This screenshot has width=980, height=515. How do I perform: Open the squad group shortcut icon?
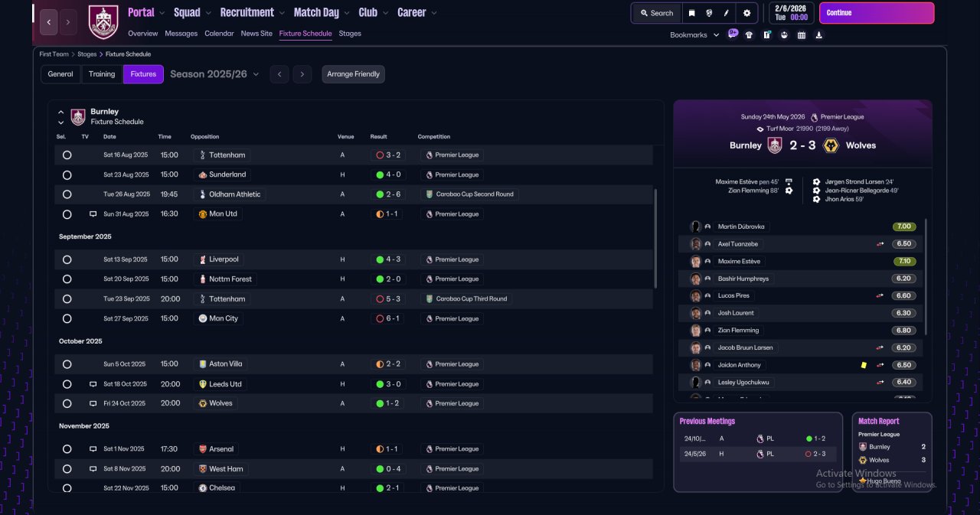click(x=784, y=34)
